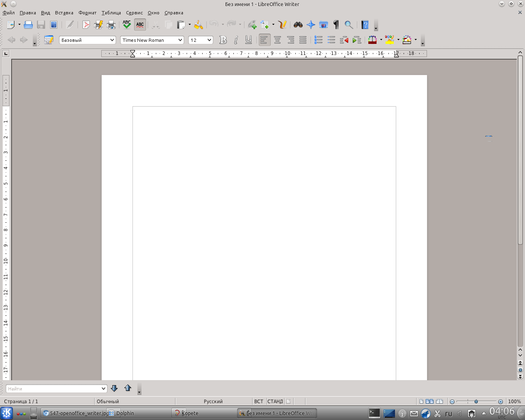This screenshot has width=525, height=420.
Task: Click zoom slider handle in status bar
Action: point(476,402)
